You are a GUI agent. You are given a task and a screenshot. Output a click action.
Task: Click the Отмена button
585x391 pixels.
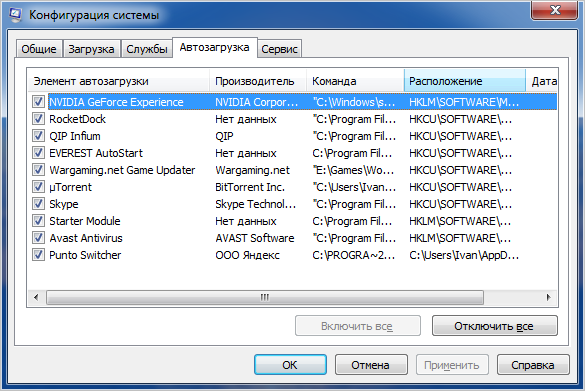click(371, 365)
